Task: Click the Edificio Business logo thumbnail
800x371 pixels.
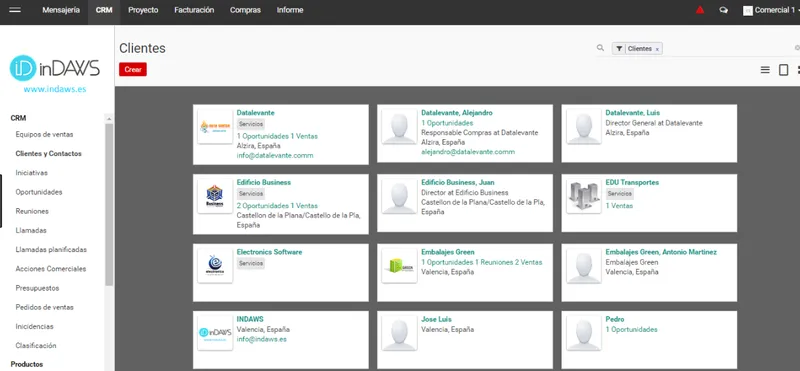Action: pyautogui.click(x=215, y=196)
